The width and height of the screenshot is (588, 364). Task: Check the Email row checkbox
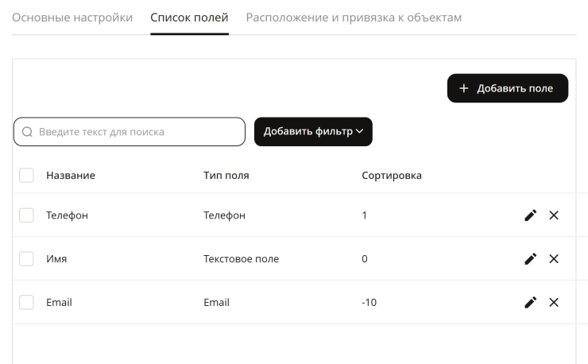pos(26,303)
